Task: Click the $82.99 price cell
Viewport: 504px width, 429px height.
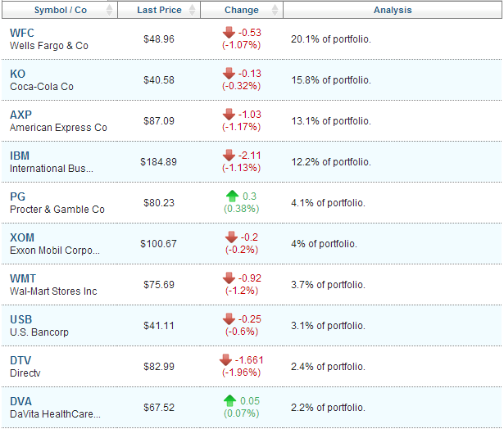Action: pyautogui.click(x=159, y=367)
